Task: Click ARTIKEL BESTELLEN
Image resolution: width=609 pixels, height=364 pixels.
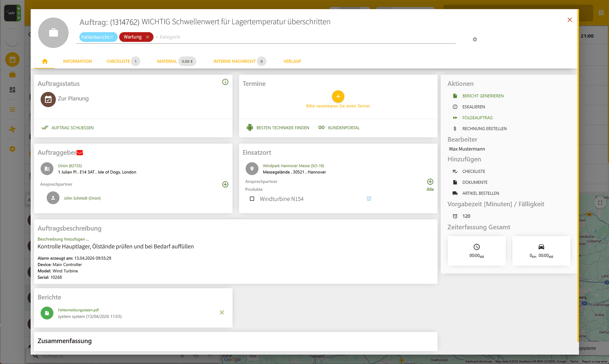Action: (475, 193)
